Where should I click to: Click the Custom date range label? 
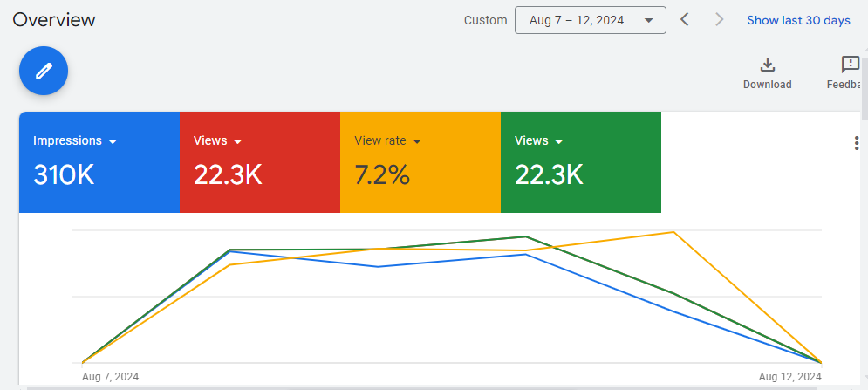[x=485, y=20]
